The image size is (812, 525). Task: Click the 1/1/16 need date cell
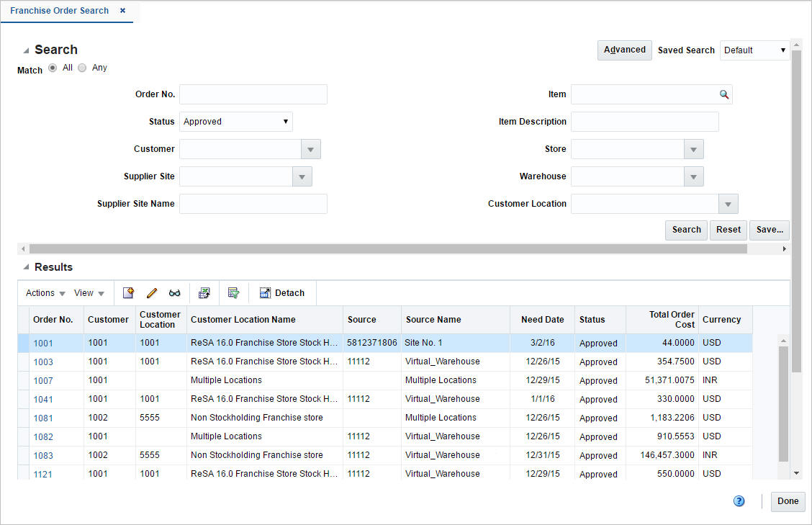click(542, 399)
